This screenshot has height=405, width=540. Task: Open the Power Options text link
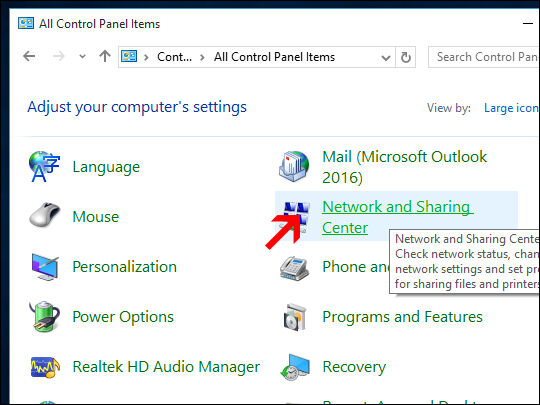pos(123,317)
